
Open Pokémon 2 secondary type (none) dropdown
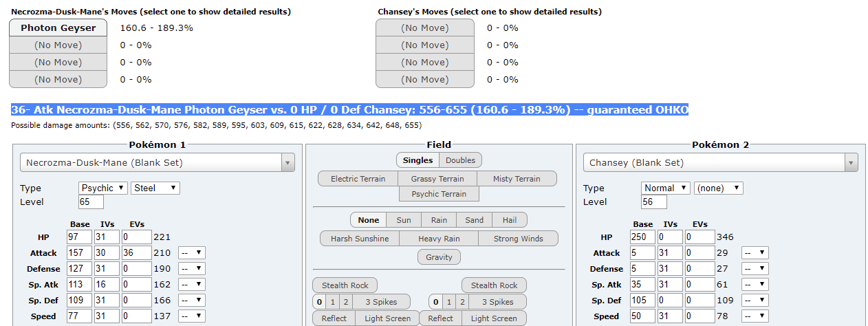719,188
